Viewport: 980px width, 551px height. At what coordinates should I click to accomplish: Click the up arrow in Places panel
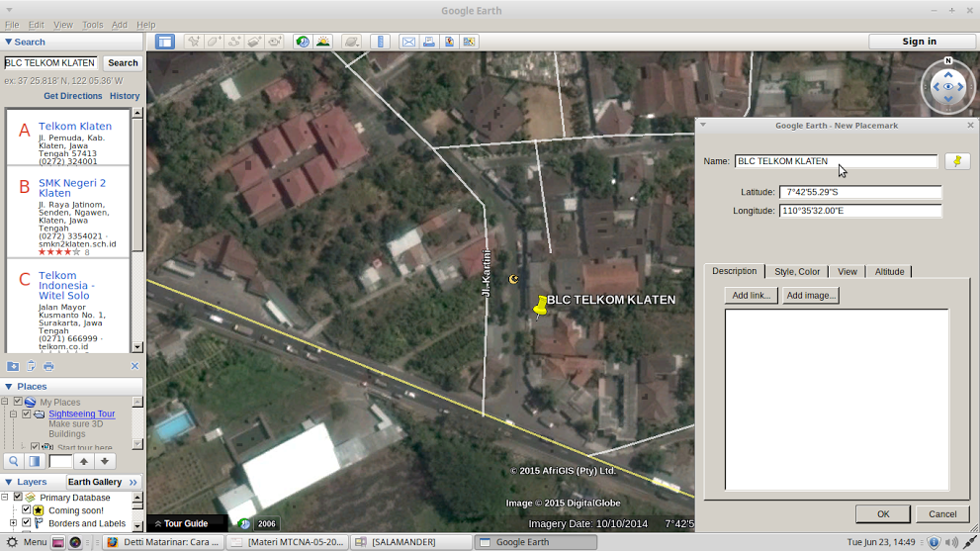pyautogui.click(x=84, y=461)
